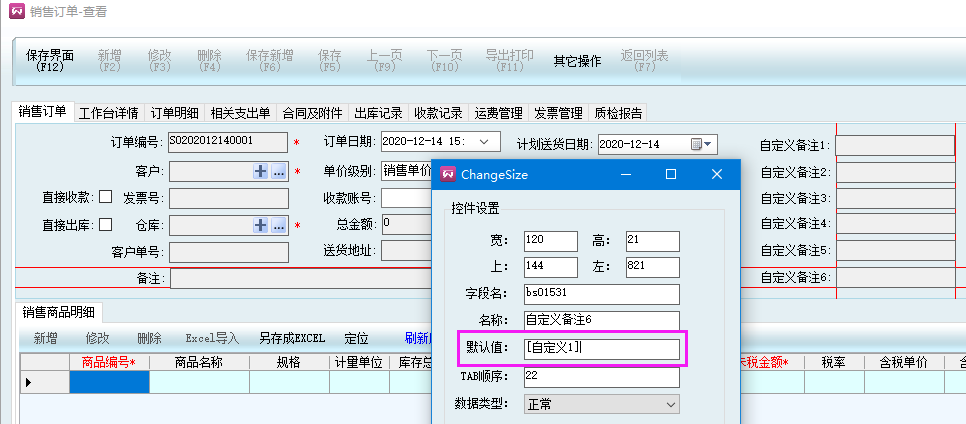The image size is (966, 424).
Task: Click the ellipsis browse button beside 客户
Action: (x=279, y=172)
